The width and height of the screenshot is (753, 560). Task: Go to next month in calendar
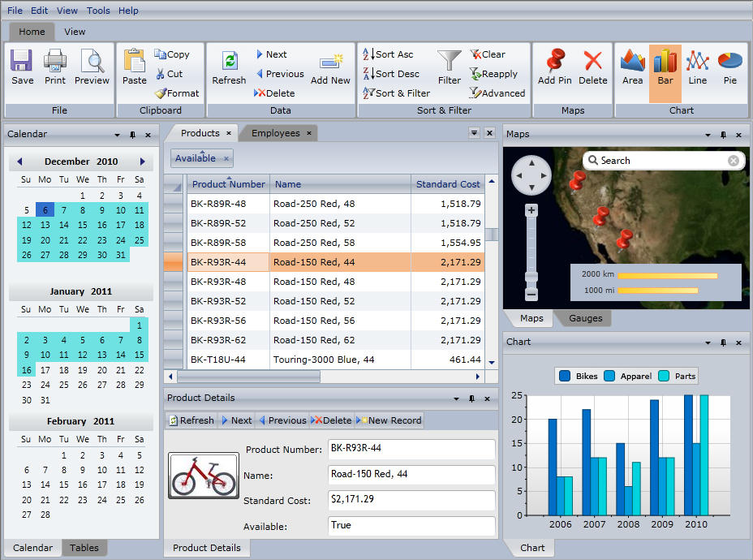tap(142, 162)
